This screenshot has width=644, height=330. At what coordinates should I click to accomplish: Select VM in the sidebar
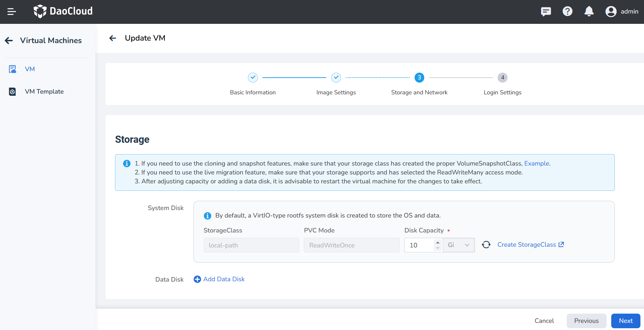click(30, 69)
